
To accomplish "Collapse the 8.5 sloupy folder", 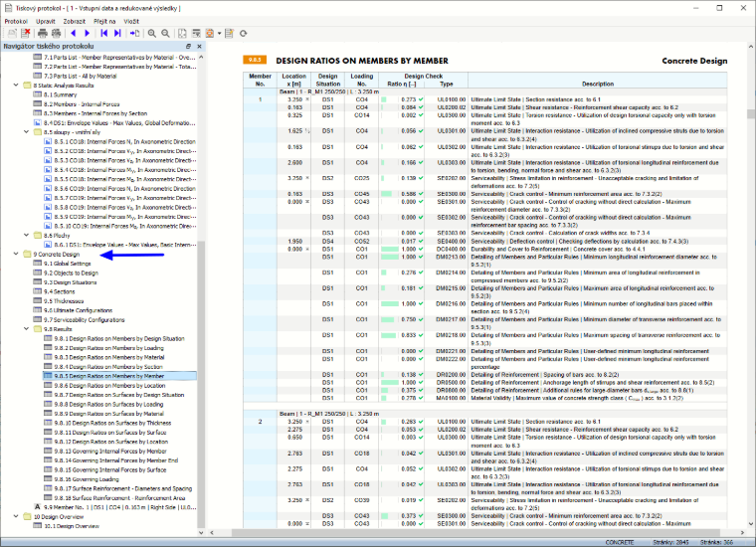I will tap(27, 131).
